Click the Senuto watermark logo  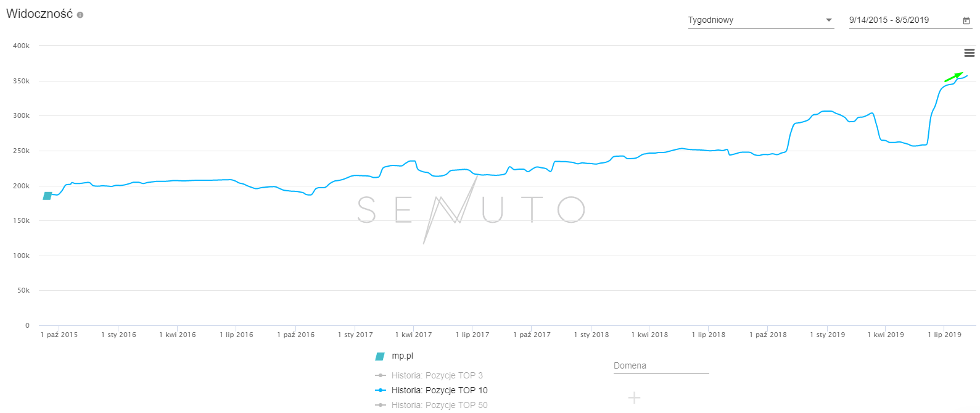click(x=471, y=210)
